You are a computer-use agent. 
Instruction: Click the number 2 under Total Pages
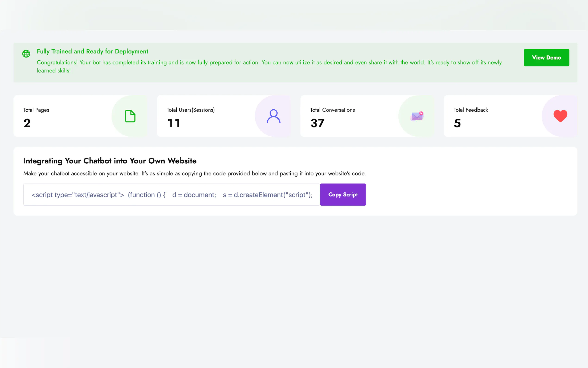click(27, 123)
